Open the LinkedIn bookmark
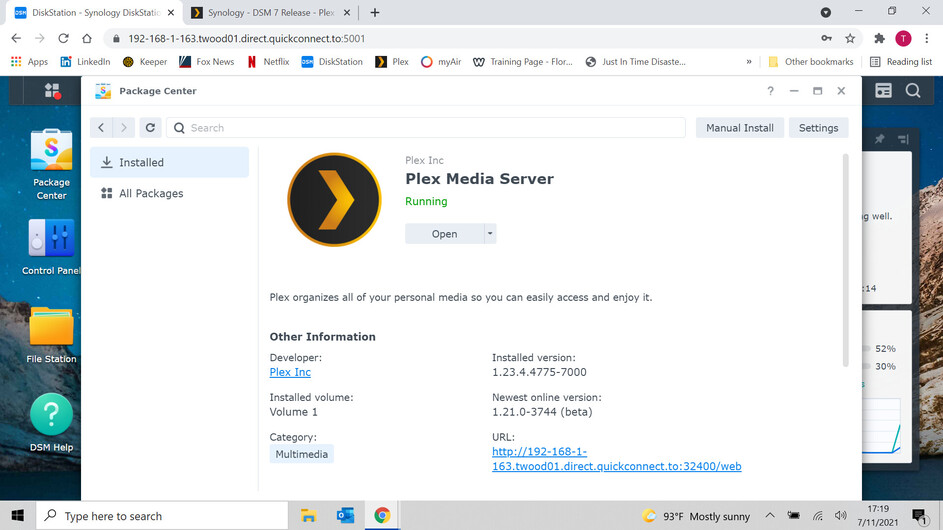The height and width of the screenshot is (530, 943). tap(85, 61)
